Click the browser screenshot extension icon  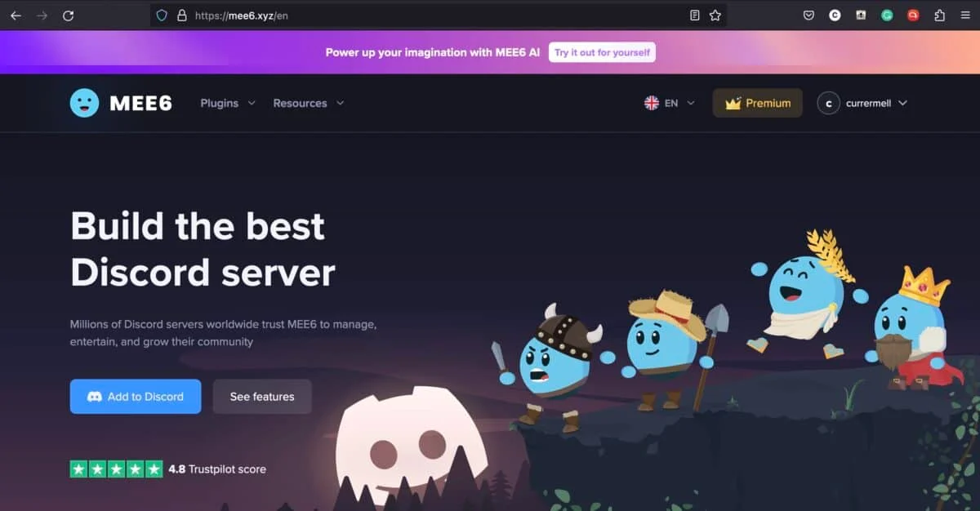tap(861, 15)
